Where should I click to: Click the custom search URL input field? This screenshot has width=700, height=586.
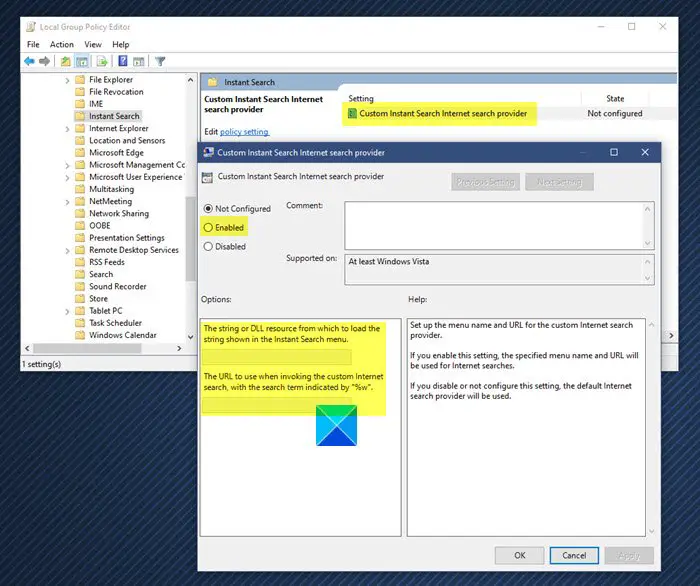277,405
